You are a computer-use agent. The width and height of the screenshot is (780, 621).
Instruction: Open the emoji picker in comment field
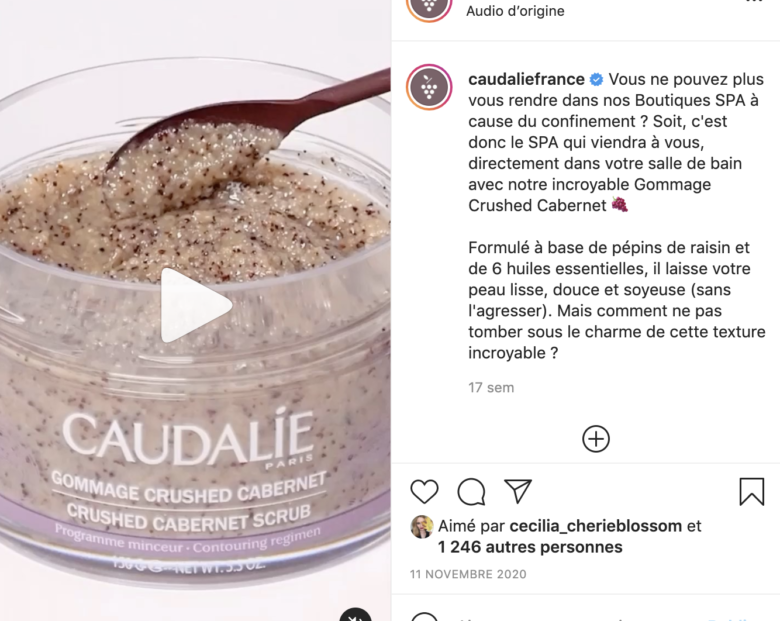coord(424,617)
